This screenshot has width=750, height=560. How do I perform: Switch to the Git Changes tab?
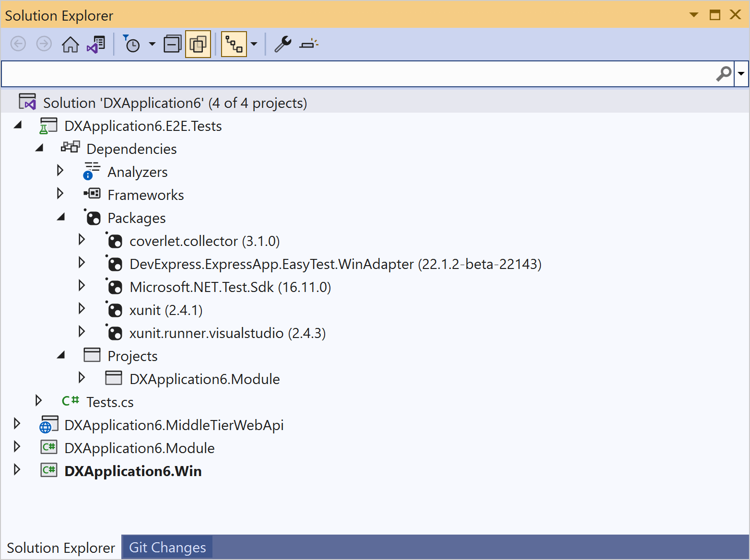point(167,547)
